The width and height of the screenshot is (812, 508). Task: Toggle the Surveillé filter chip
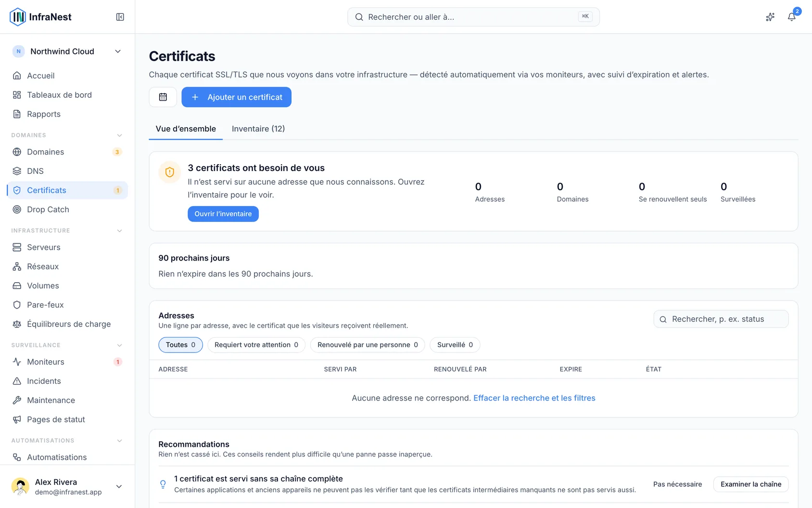tap(455, 345)
